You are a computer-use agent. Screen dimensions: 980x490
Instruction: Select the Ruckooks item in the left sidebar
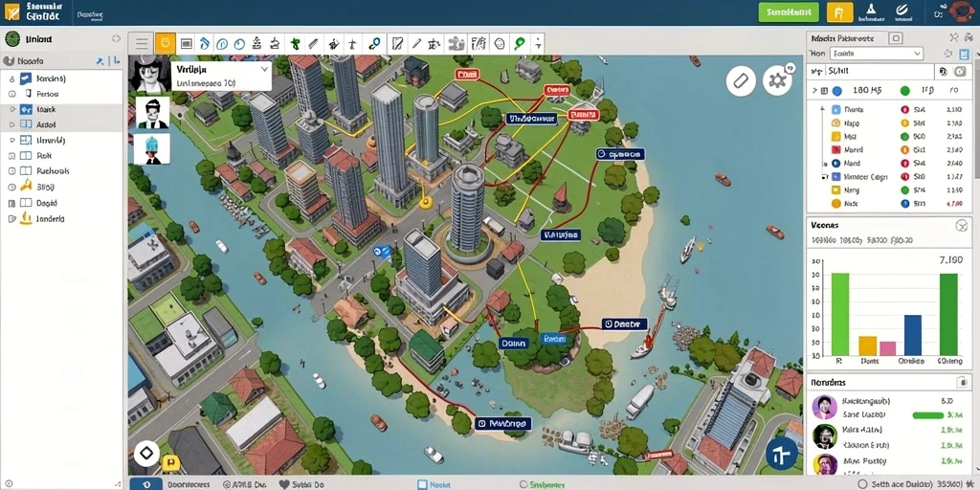(x=53, y=170)
